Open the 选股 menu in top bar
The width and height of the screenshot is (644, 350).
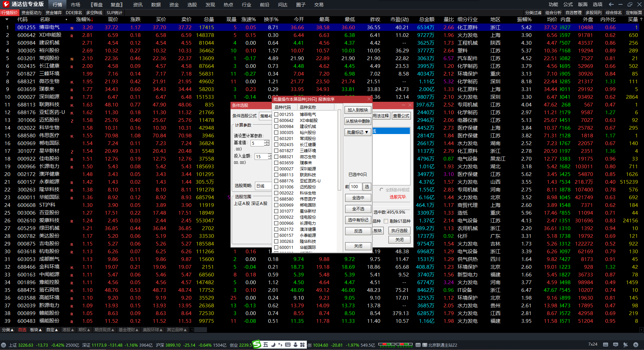point(192,5)
